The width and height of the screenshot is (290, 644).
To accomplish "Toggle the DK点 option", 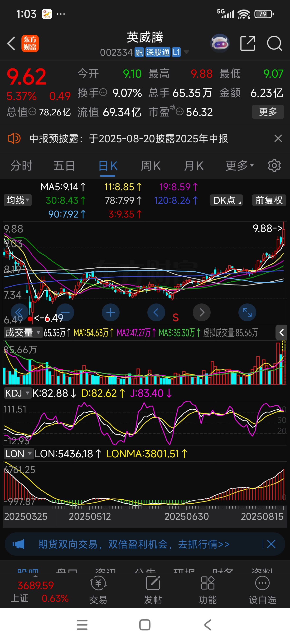I will click(227, 200).
